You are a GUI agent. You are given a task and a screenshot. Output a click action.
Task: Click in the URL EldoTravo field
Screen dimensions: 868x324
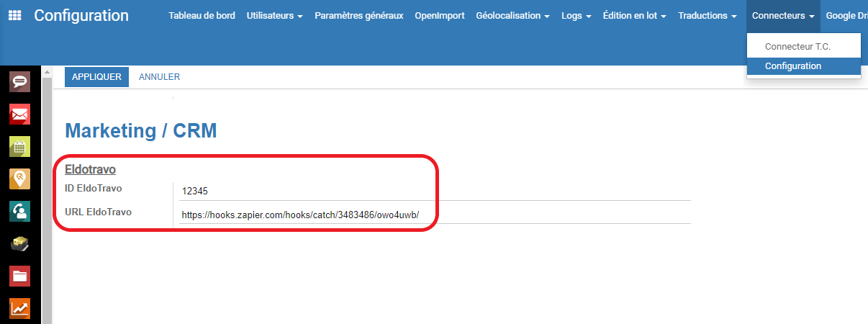tap(435, 215)
